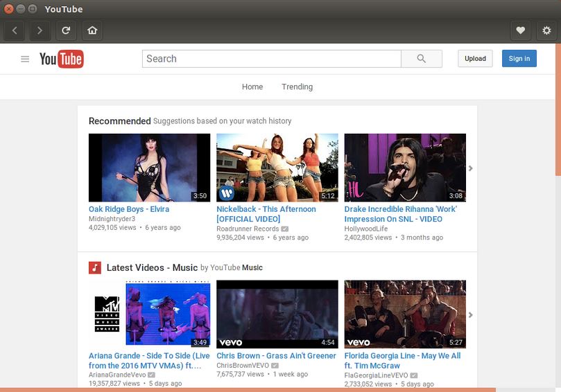Image resolution: width=561 pixels, height=392 pixels.
Task: Click the heart favorites icon
Action: (521, 30)
